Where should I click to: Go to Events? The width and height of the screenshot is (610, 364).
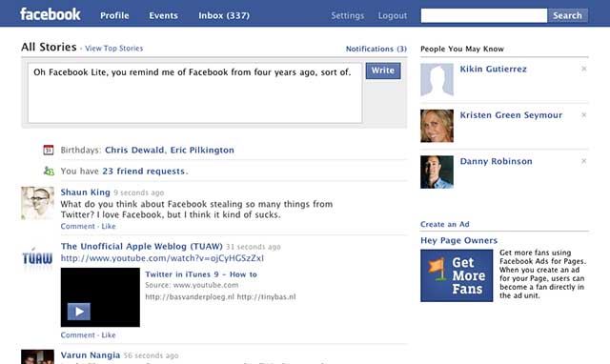(163, 15)
